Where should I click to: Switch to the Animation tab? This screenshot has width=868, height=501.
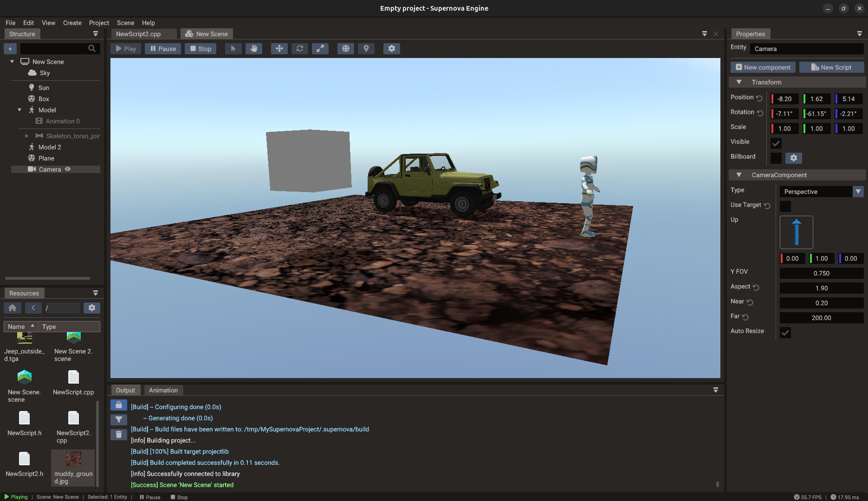pyautogui.click(x=163, y=390)
